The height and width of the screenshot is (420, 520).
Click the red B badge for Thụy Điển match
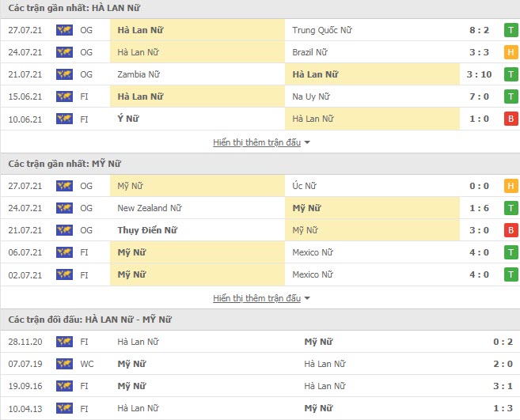click(x=511, y=230)
